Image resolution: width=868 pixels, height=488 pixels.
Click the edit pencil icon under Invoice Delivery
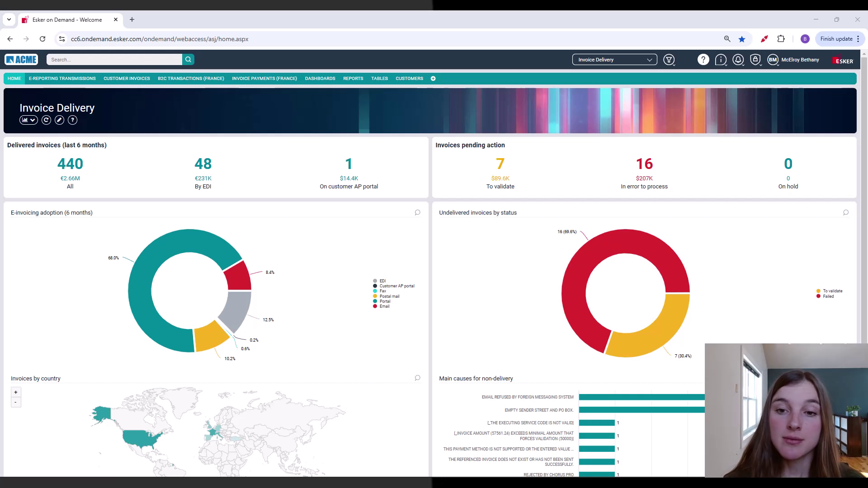[x=59, y=120]
